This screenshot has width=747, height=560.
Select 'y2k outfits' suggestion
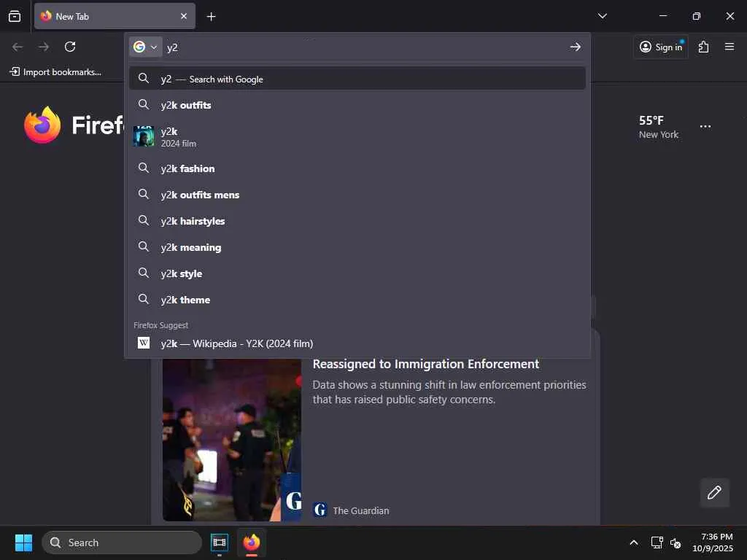(x=357, y=105)
